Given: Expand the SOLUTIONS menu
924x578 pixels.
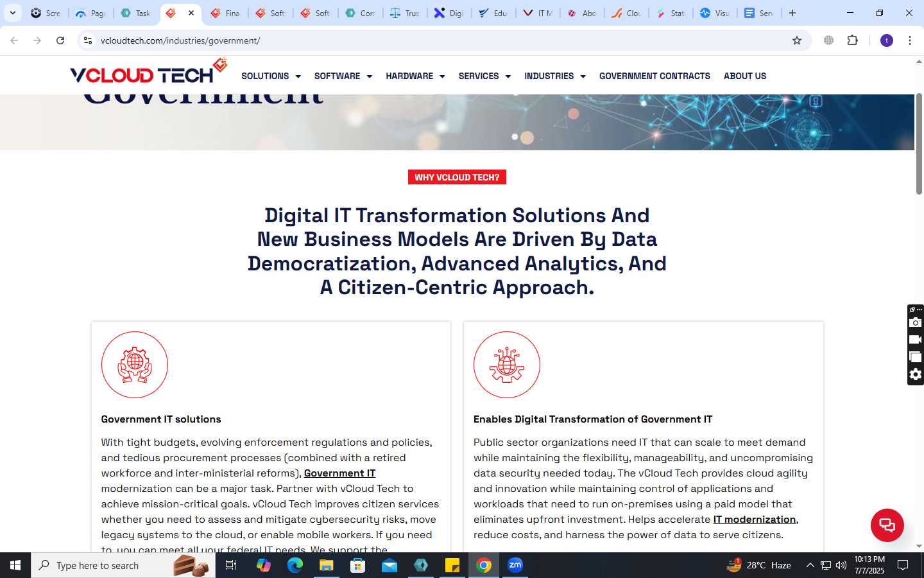Looking at the screenshot, I should [271, 76].
